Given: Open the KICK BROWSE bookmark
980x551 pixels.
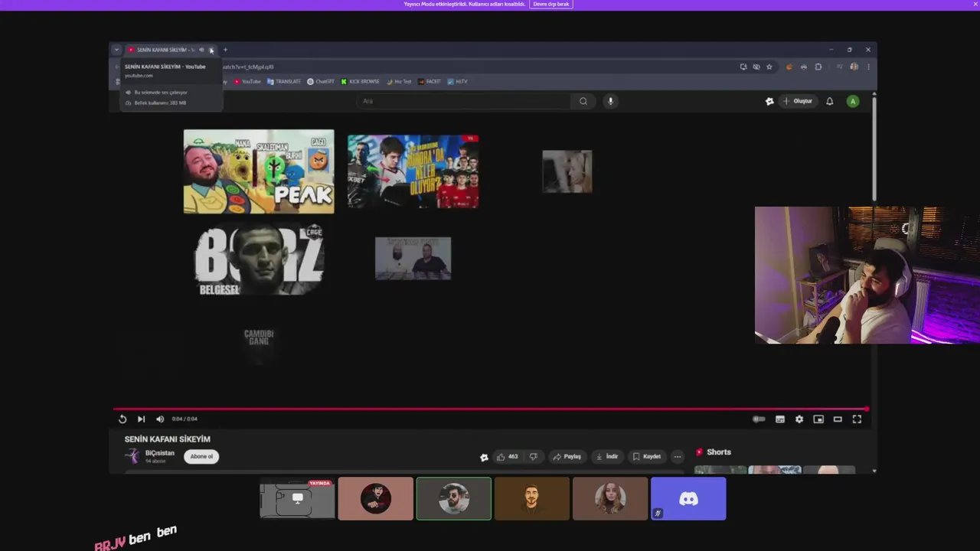Looking at the screenshot, I should click(x=361, y=81).
